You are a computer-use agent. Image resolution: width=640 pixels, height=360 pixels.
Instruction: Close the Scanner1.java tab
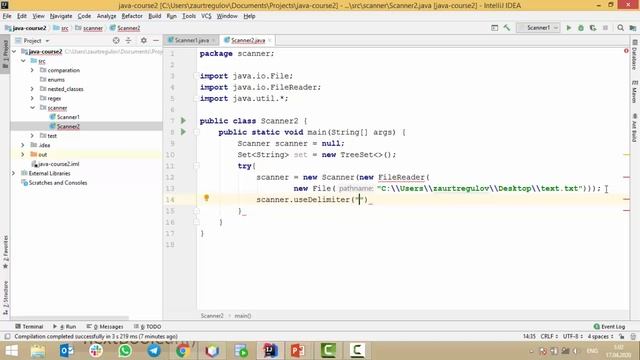point(213,40)
